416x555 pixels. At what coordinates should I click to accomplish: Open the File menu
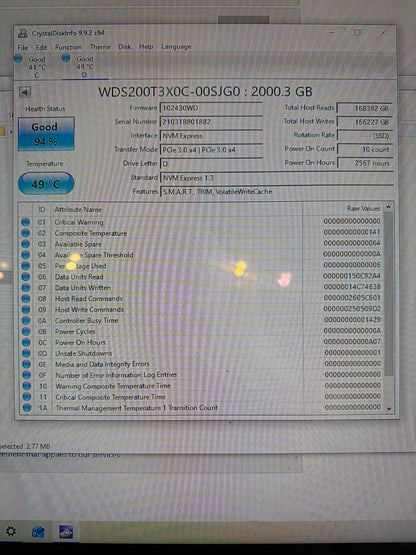pyautogui.click(x=23, y=47)
